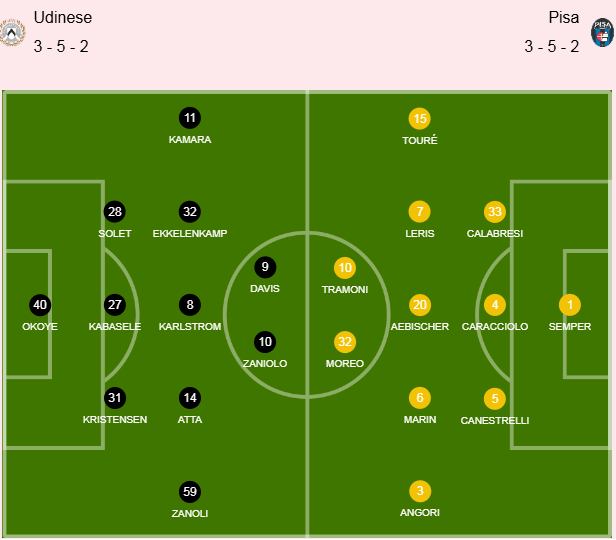Click the Ekkelenkamp name label

click(190, 234)
